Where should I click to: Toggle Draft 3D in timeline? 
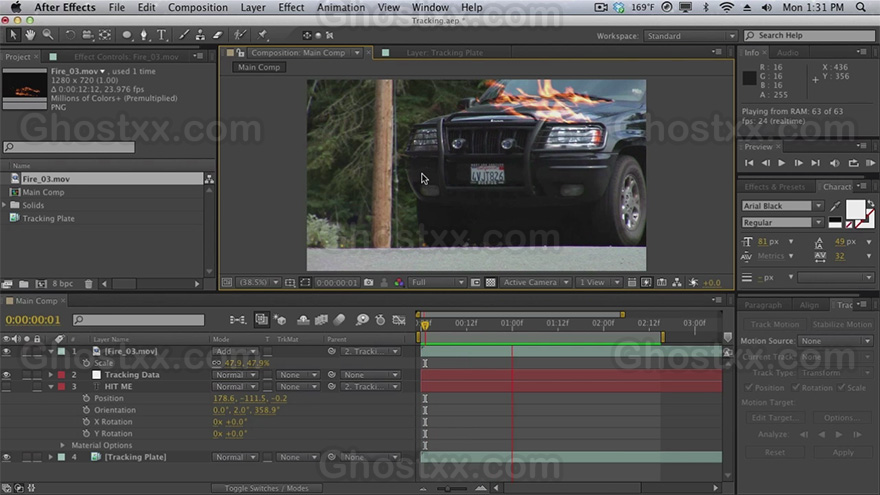click(x=280, y=319)
